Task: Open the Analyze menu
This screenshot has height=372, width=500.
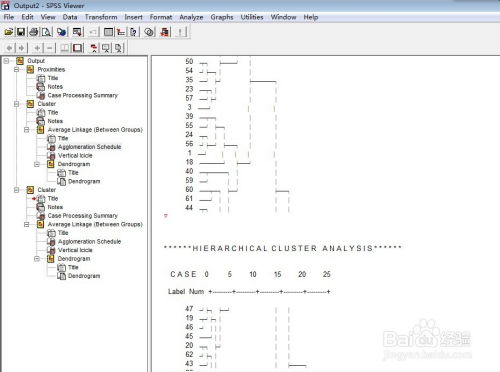Action: (x=191, y=17)
